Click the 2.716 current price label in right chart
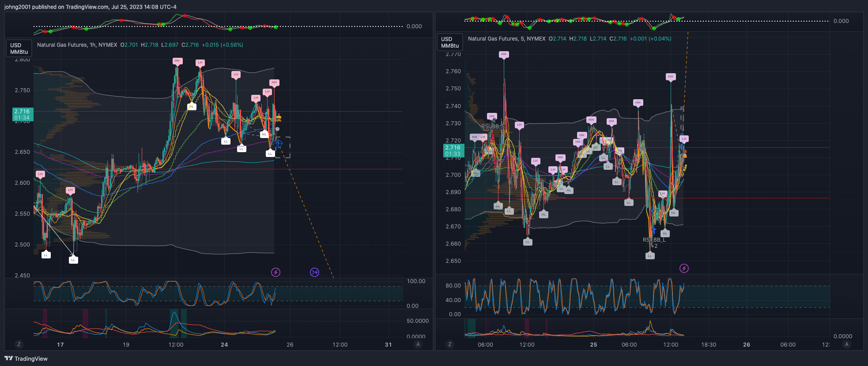Screen dimensions: 868x366 (x=453, y=150)
